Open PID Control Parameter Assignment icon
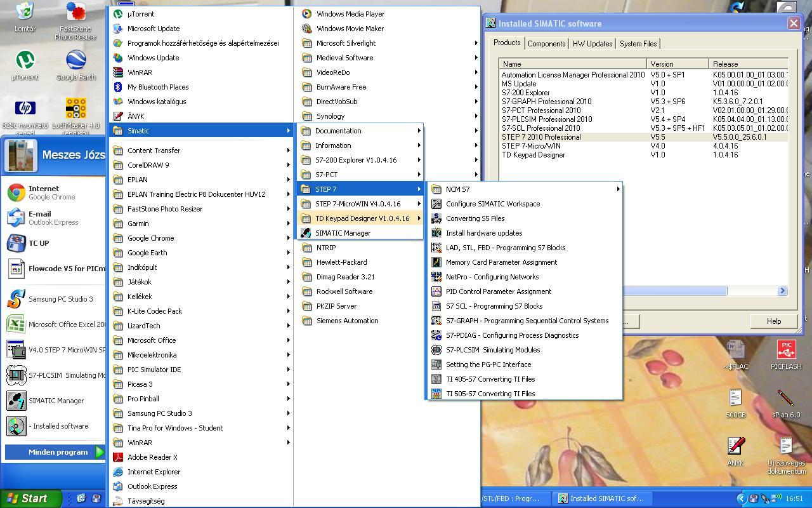The height and width of the screenshot is (508, 812). coord(436,291)
